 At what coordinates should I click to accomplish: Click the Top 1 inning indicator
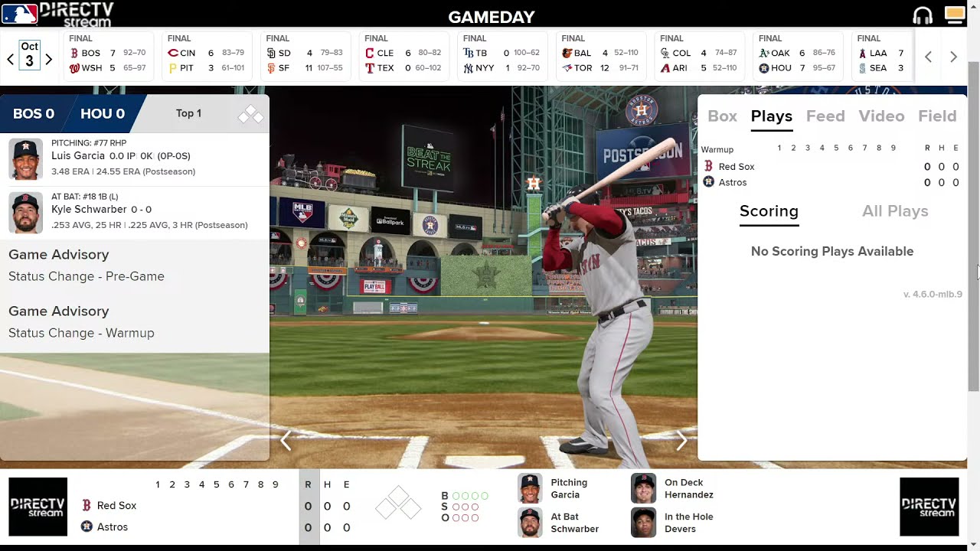coord(188,113)
